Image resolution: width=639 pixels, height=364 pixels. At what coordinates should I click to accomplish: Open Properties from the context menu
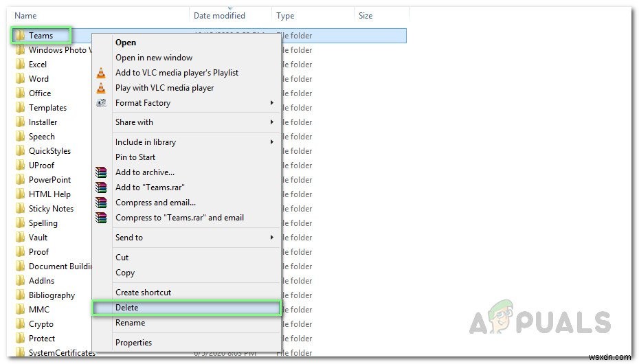tap(133, 343)
